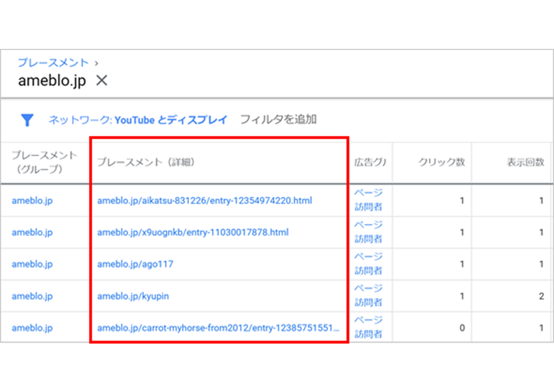Click フィルタを追加 to add a filter
The width and height of the screenshot is (554, 392).
[278, 120]
